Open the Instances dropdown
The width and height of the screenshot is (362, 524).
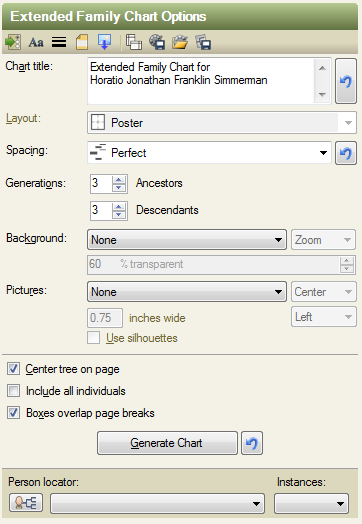pos(312,503)
